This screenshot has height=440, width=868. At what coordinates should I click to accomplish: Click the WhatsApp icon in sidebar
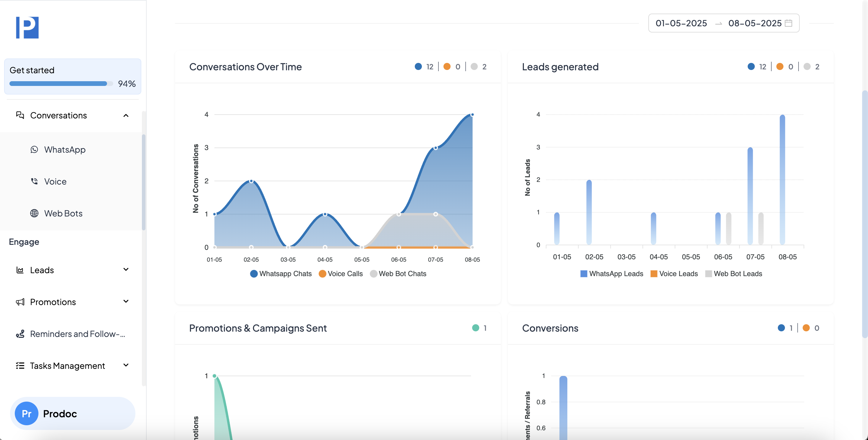click(34, 149)
